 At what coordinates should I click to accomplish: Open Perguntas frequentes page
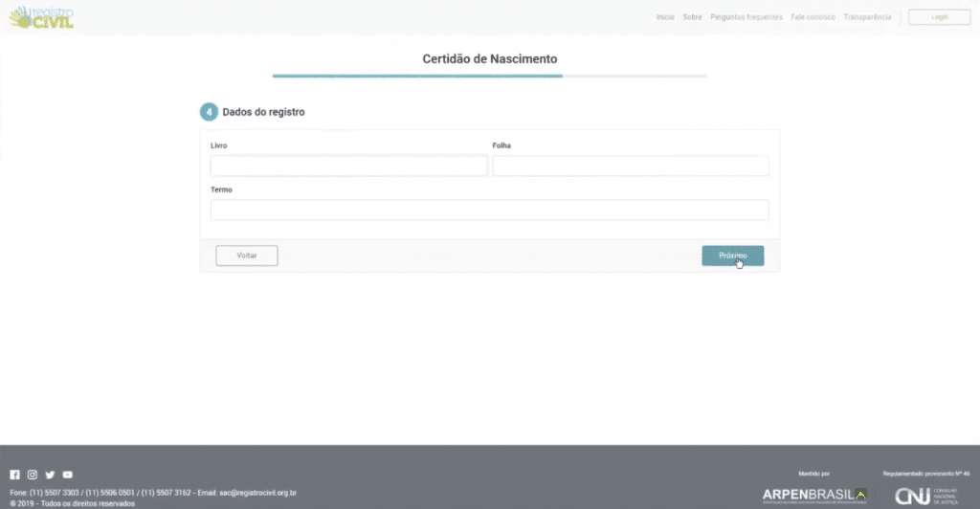(x=746, y=17)
